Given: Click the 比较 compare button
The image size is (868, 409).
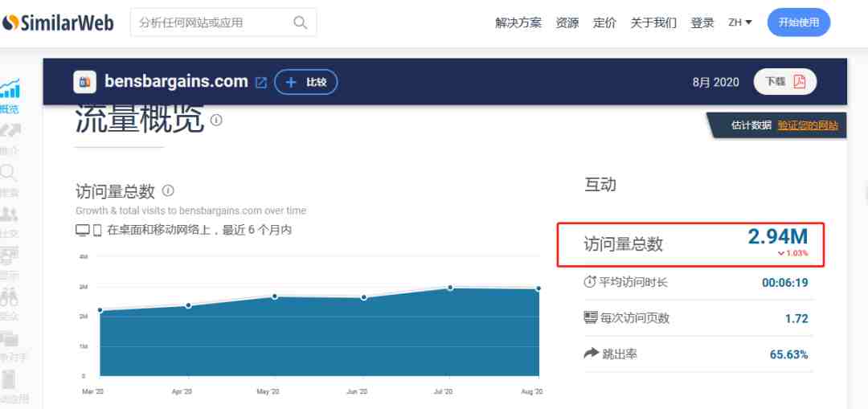Looking at the screenshot, I should (306, 83).
